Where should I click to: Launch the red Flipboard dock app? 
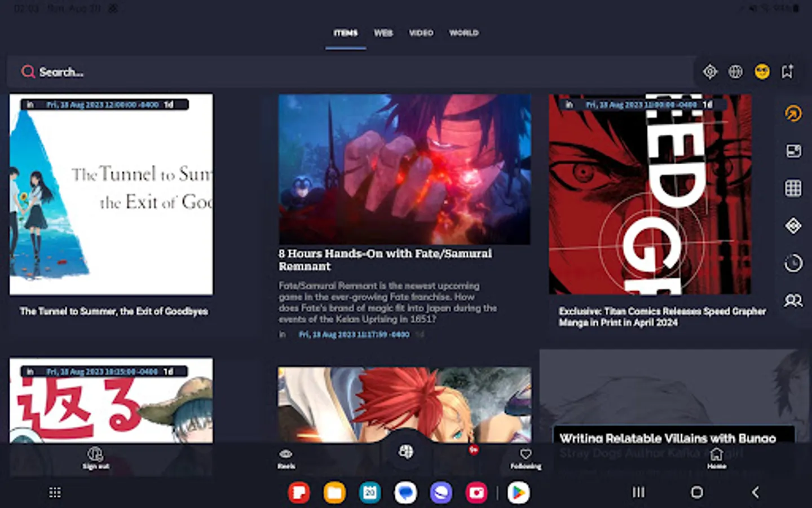pyautogui.click(x=299, y=493)
